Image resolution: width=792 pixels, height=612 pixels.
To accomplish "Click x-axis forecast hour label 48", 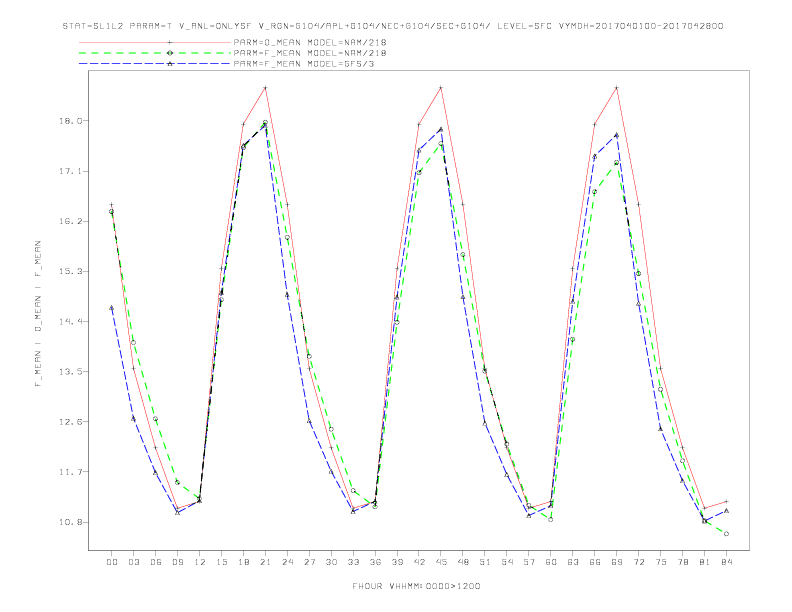I will [x=463, y=562].
